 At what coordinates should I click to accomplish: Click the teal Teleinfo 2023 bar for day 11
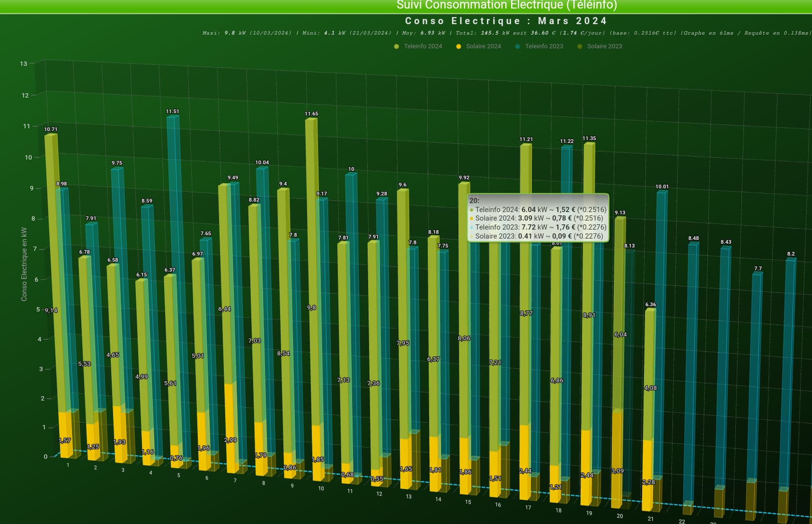[x=353, y=284]
